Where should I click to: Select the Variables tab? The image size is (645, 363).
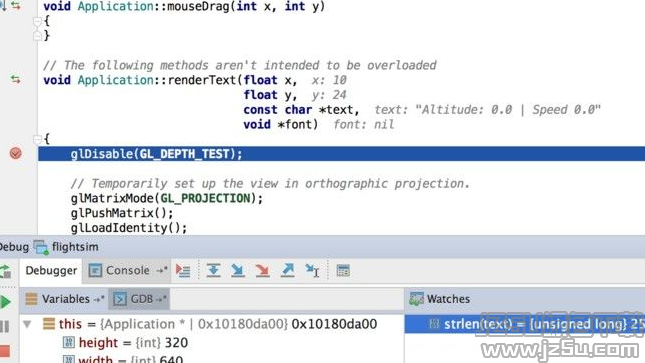pyautogui.click(x=65, y=299)
